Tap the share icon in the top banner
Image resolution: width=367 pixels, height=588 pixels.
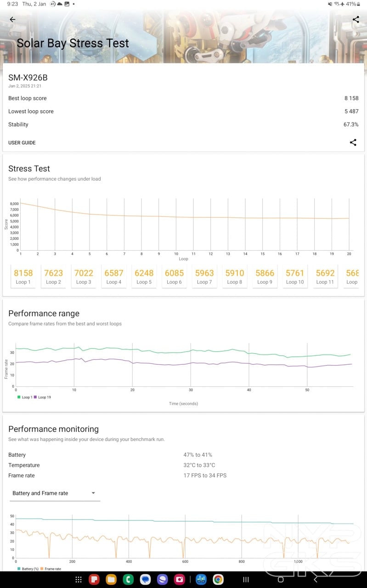click(356, 19)
